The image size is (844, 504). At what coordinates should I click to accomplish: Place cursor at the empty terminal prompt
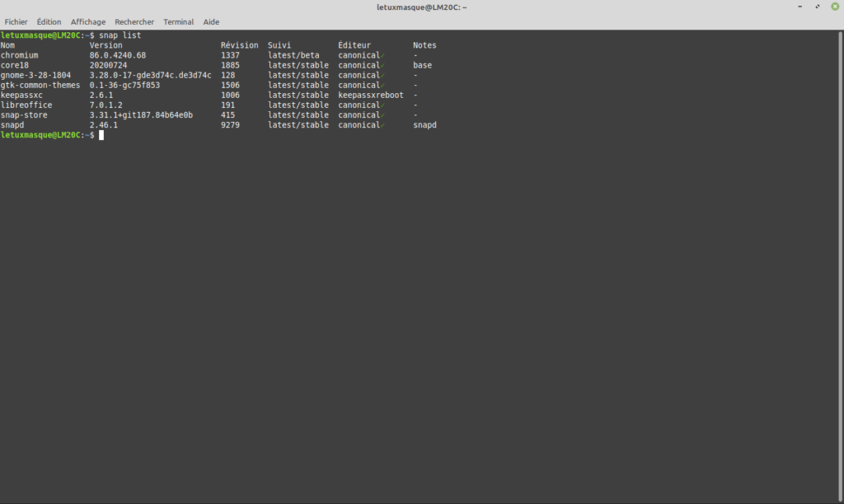(101, 135)
